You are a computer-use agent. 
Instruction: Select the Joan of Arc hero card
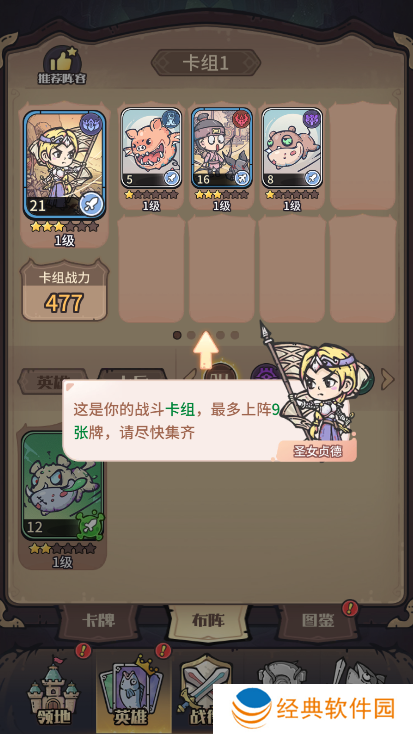pyautogui.click(x=64, y=165)
